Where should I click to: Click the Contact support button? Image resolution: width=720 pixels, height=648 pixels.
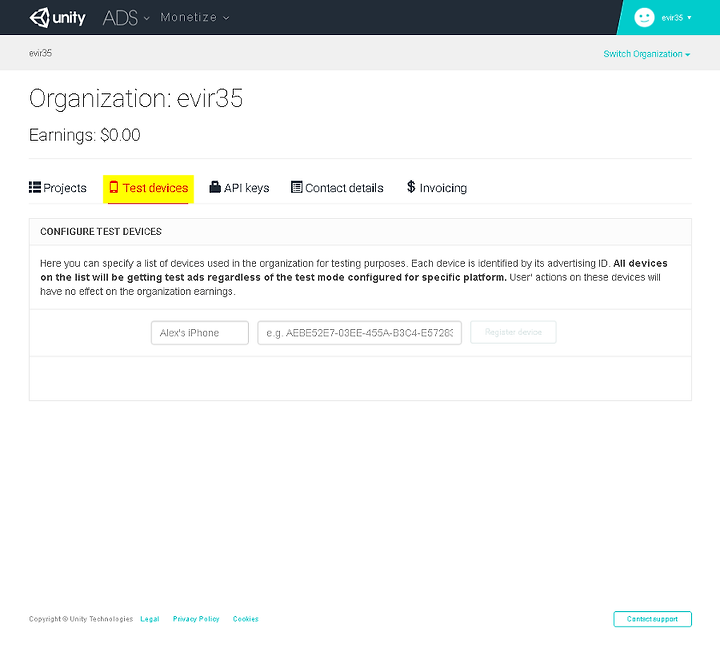coord(652,619)
